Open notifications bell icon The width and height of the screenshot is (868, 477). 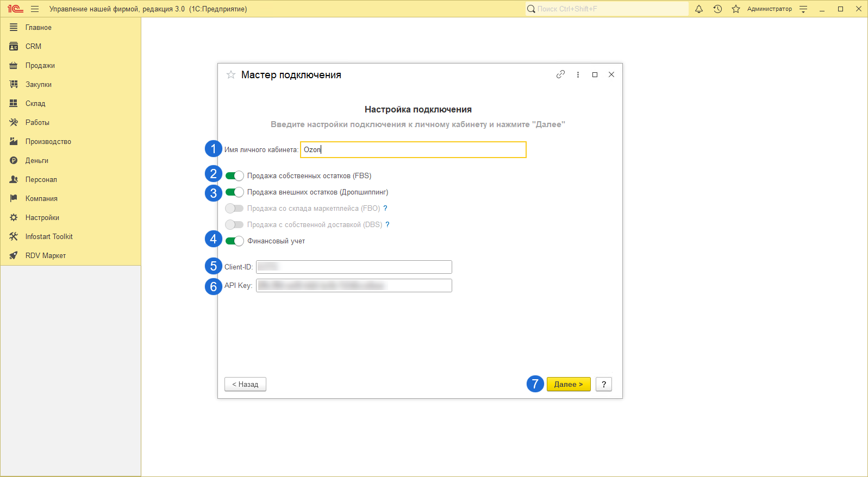[x=699, y=9]
